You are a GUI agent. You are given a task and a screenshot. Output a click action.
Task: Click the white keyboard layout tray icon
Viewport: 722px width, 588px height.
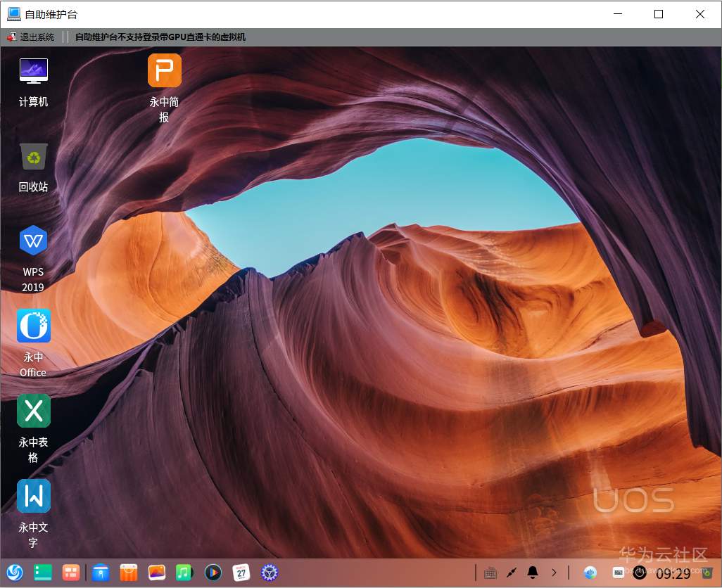(x=619, y=573)
